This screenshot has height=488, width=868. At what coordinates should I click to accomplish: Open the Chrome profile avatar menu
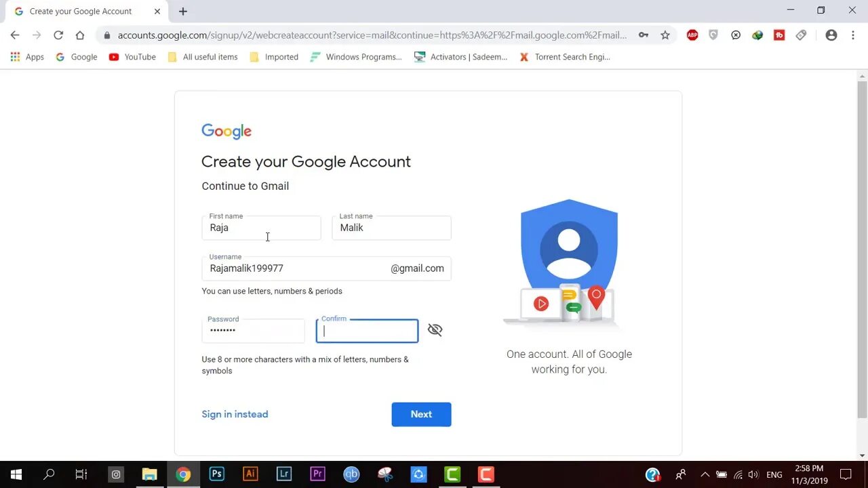point(831,35)
